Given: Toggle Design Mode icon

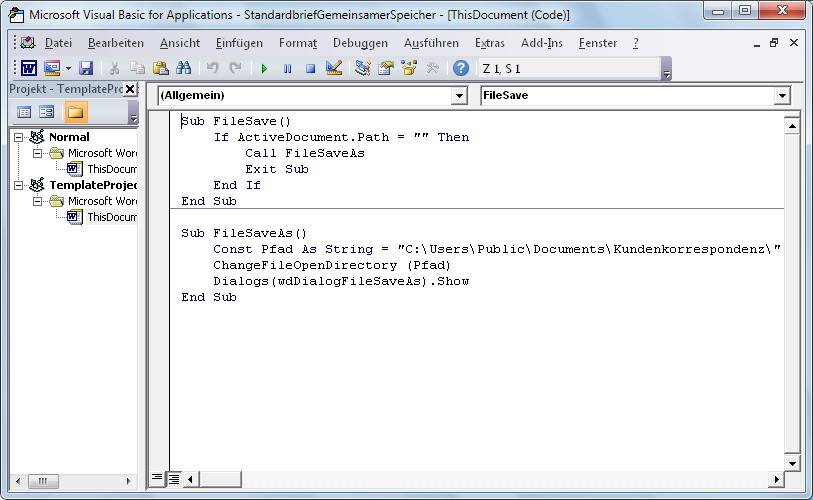Looking at the screenshot, I should click(334, 68).
